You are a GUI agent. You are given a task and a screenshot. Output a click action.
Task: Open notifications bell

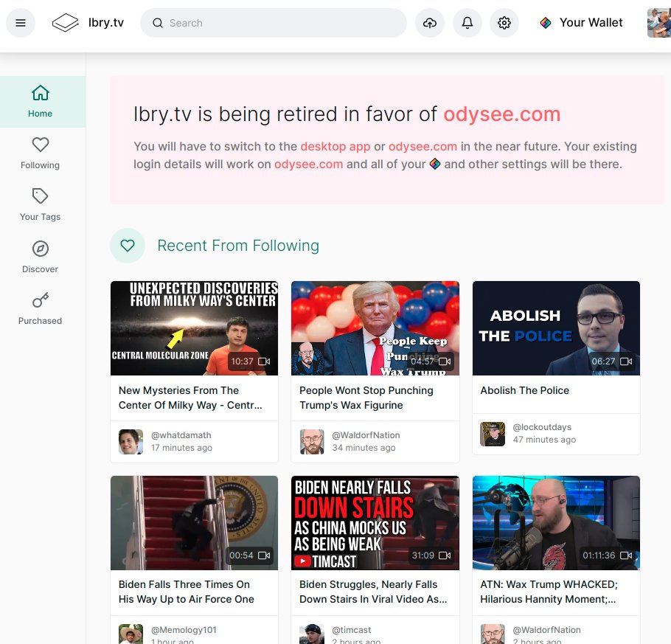pyautogui.click(x=467, y=23)
